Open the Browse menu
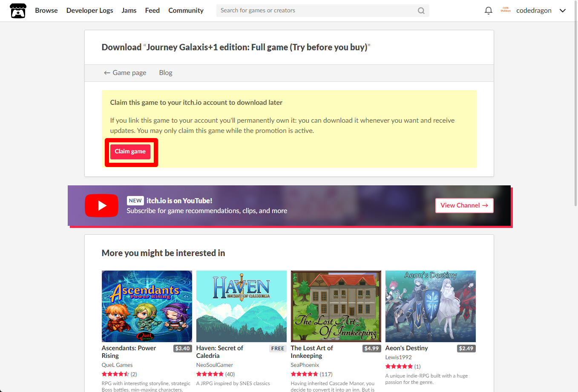 (46, 11)
